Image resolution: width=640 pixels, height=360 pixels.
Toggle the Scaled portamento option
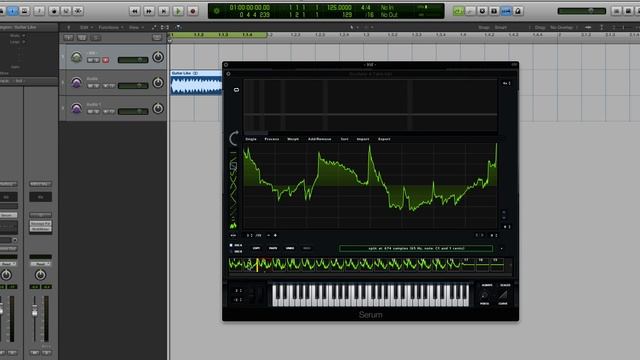[x=505, y=285]
